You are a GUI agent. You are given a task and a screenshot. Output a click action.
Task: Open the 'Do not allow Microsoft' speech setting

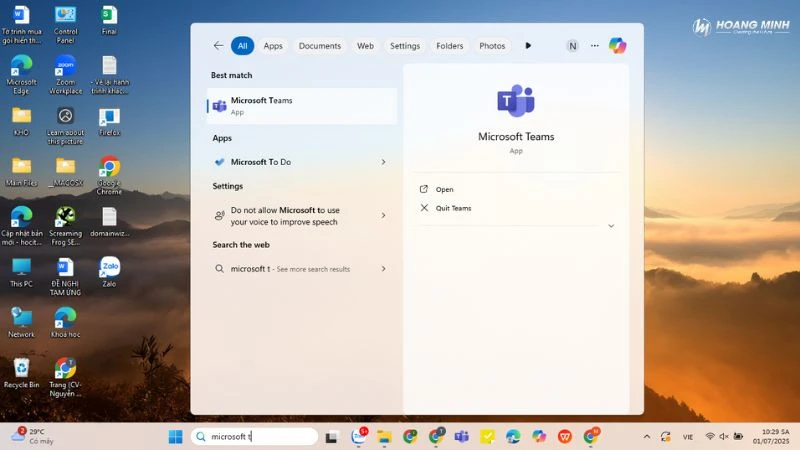pos(302,216)
